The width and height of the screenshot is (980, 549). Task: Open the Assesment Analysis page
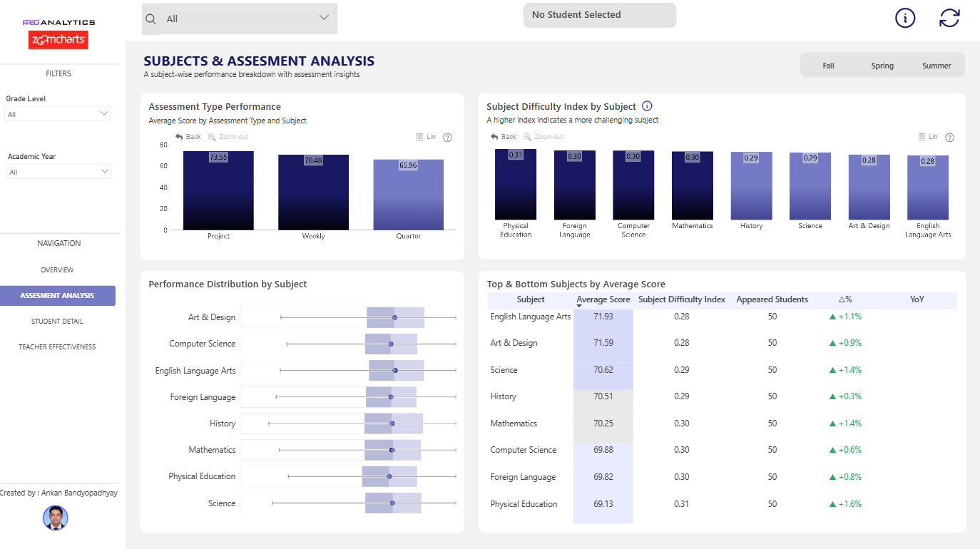coord(57,296)
